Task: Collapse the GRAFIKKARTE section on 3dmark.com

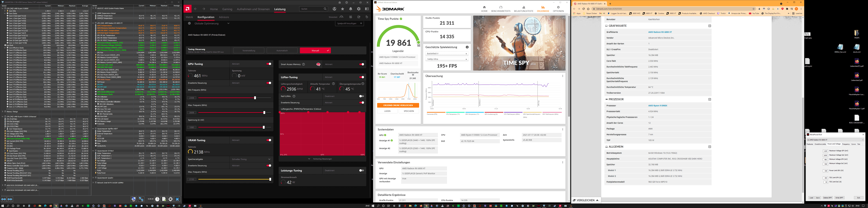Action: (710, 26)
